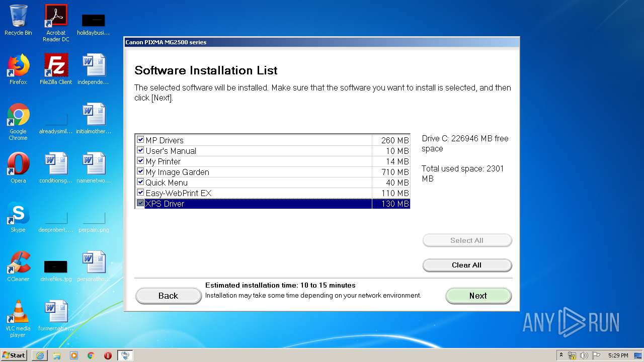The height and width of the screenshot is (362, 644).
Task: Open the Google Chrome desktop shortcut
Action: click(x=18, y=122)
